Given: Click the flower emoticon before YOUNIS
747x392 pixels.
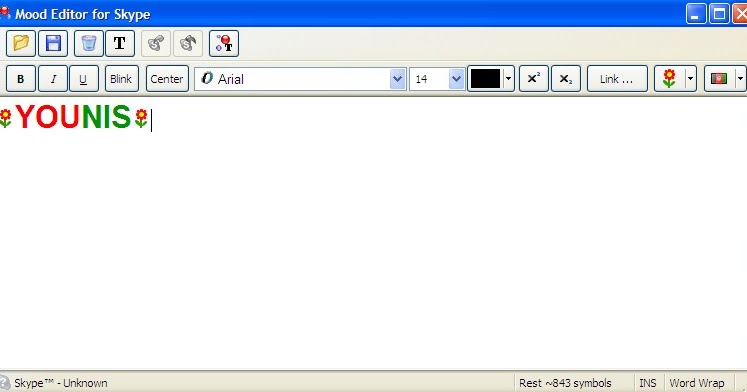Looking at the screenshot, I should [x=5, y=118].
